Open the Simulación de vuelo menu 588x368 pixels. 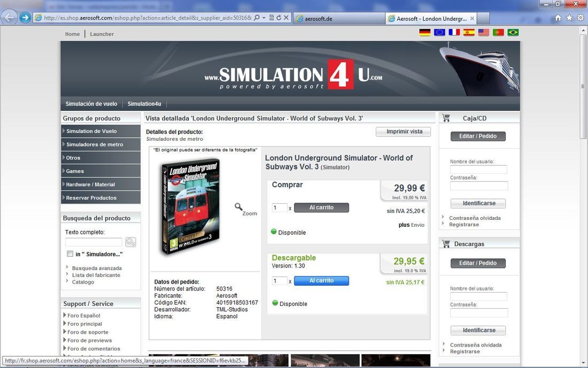[91, 104]
